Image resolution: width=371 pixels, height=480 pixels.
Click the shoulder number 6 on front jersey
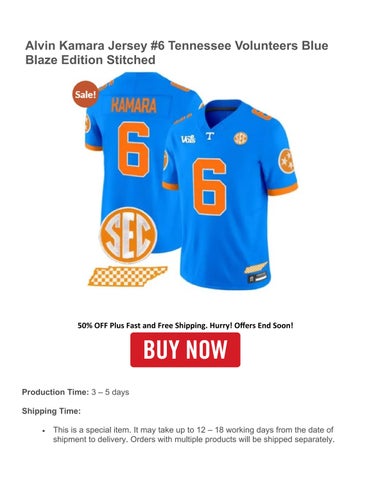pyautogui.click(x=261, y=115)
